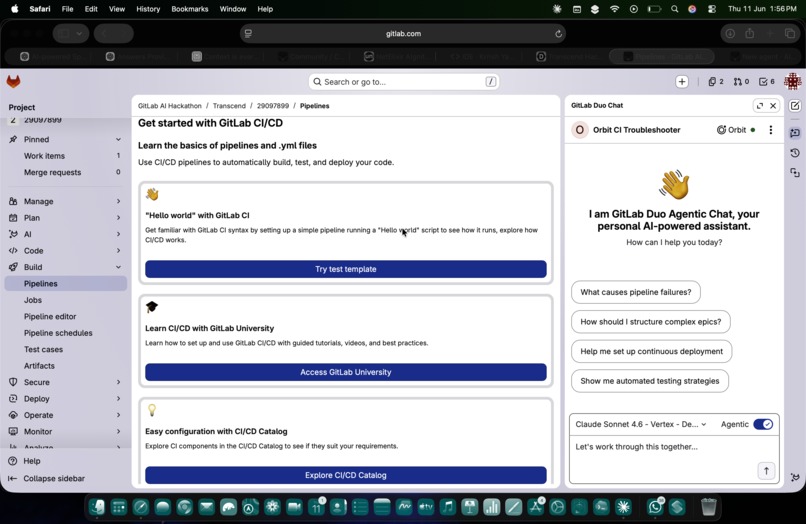Expand the Manage section
806x524 pixels.
pyautogui.click(x=66, y=201)
